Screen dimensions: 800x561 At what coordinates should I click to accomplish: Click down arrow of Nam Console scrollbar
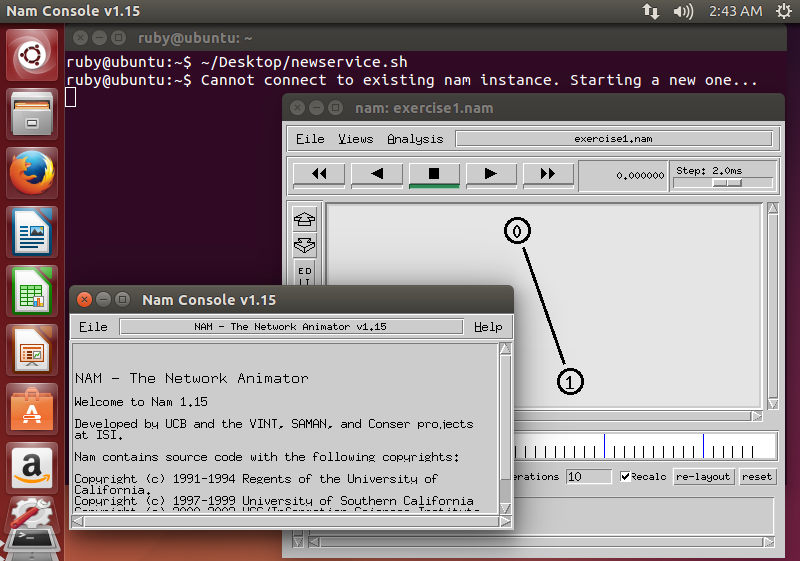(x=506, y=508)
